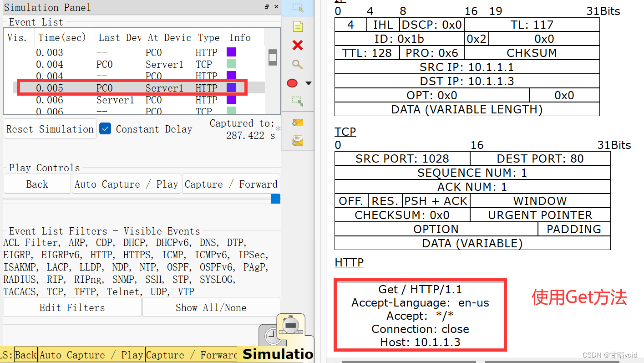Click Capture / Forward in the yellow bottom bar

(192, 355)
